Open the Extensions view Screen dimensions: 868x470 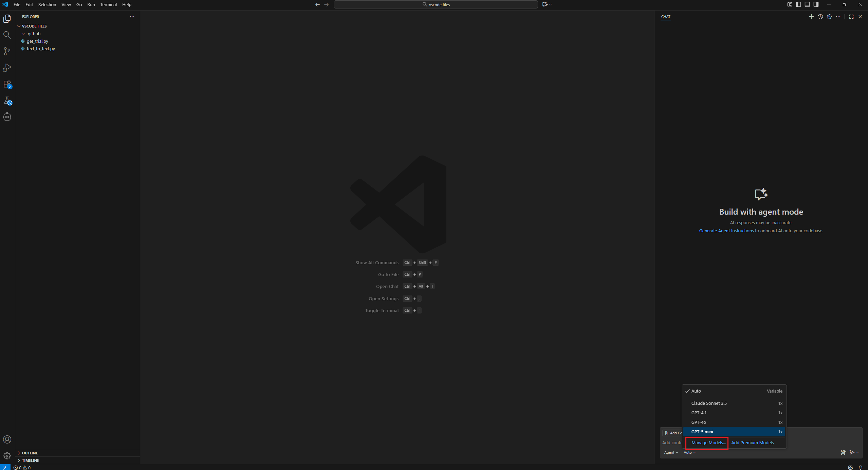point(7,84)
